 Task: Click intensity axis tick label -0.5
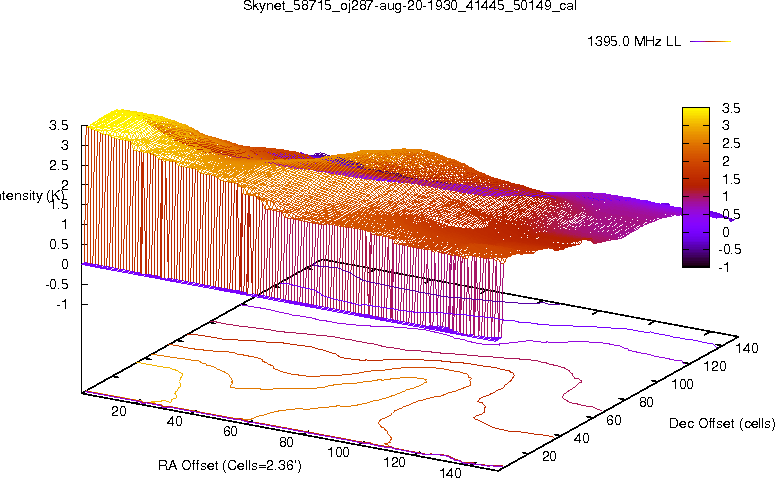57,285
